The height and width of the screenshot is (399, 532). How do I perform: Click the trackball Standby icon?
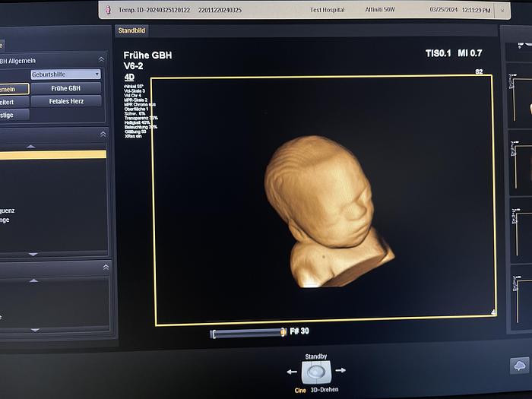316,372
